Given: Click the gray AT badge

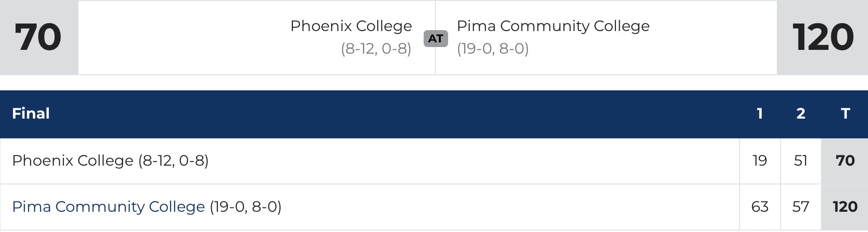Looking at the screenshot, I should pyautogui.click(x=435, y=38).
